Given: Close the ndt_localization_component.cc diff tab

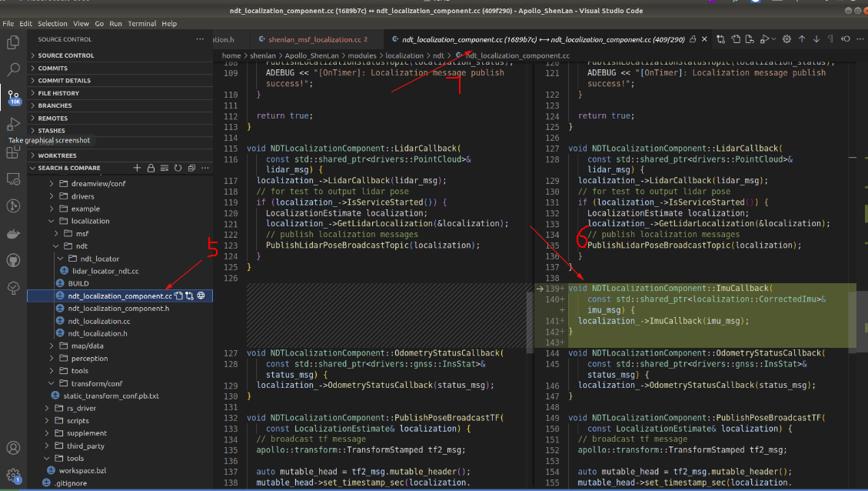Looking at the screenshot, I should (704, 39).
